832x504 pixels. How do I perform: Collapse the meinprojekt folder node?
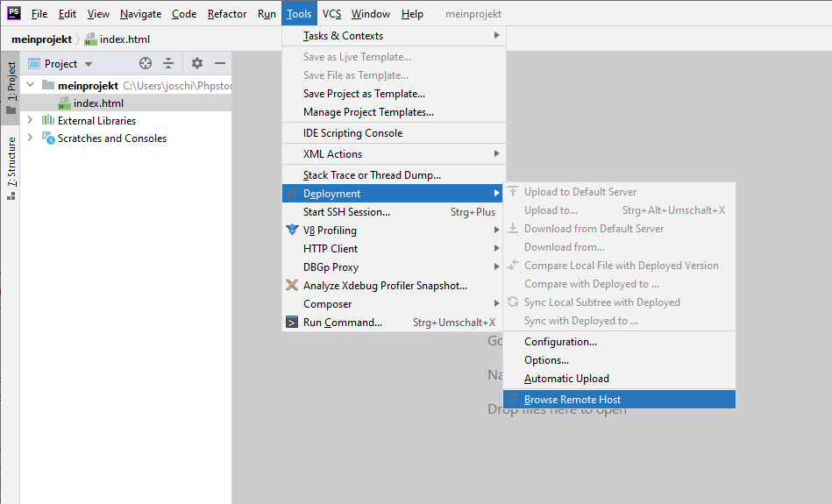(30, 85)
